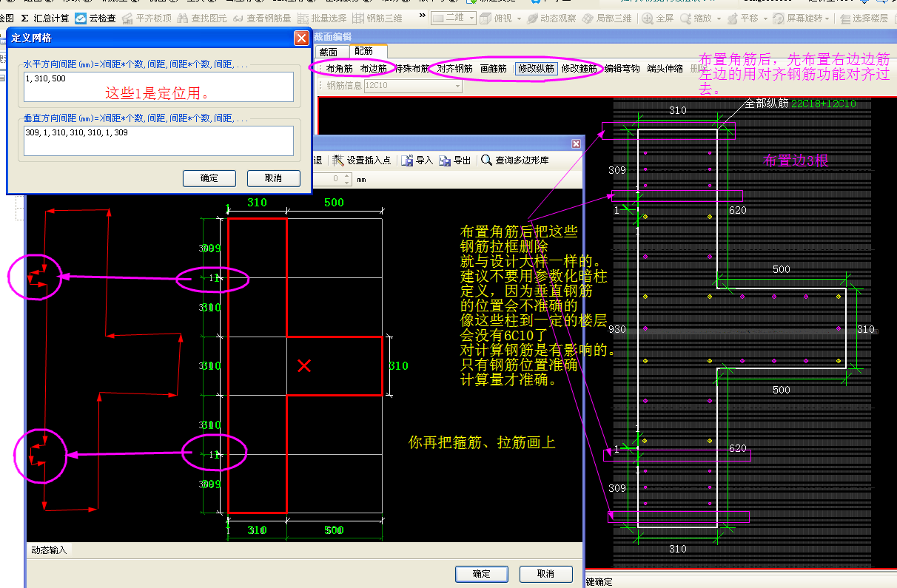Open 查看钢筋量 rebar quantity view
This screenshot has width=897, height=588.
coord(262,18)
